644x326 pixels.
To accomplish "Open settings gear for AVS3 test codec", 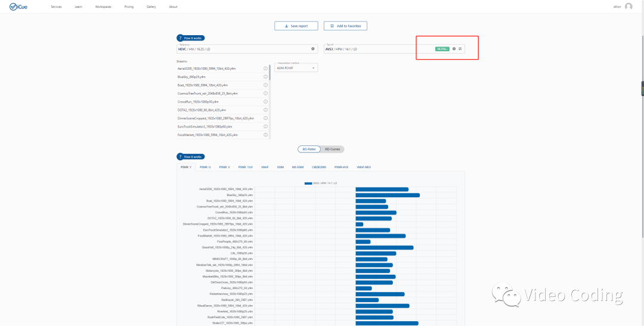I will [x=454, y=49].
